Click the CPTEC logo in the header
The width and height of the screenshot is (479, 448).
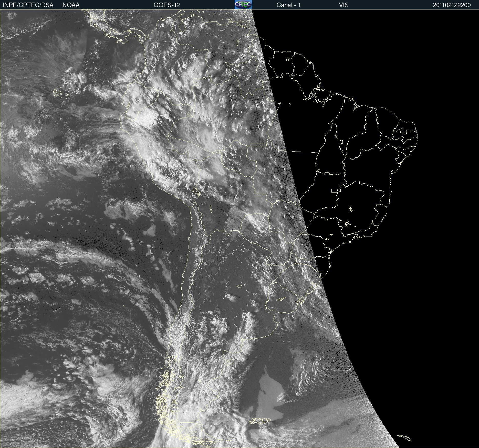[x=243, y=5]
